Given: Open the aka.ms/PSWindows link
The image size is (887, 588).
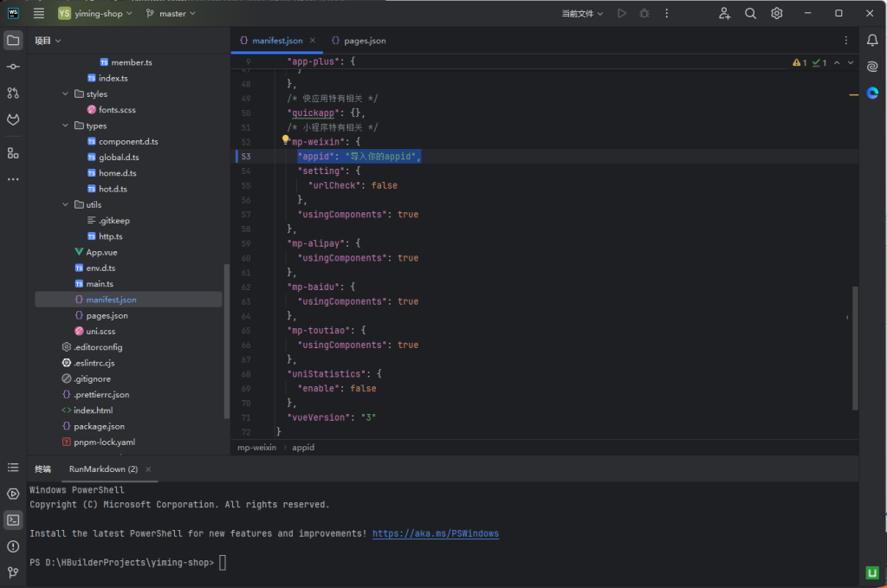Looking at the screenshot, I should tap(435, 533).
